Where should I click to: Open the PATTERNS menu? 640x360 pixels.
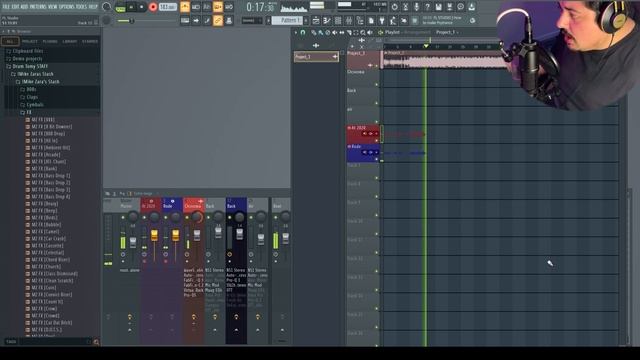tap(38, 7)
